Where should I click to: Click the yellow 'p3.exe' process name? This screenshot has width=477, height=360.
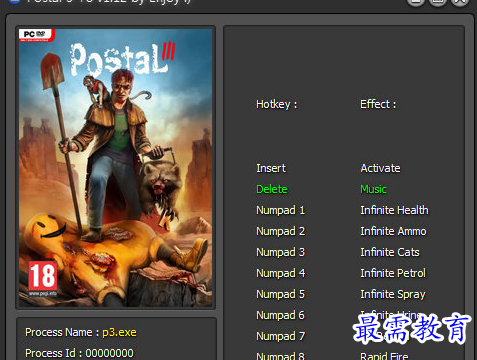click(x=119, y=332)
